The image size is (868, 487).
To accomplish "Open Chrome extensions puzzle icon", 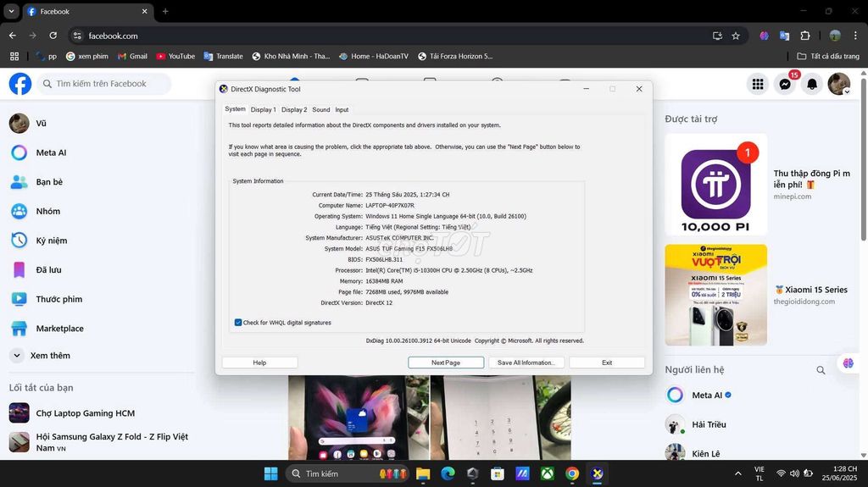I will click(x=805, y=36).
